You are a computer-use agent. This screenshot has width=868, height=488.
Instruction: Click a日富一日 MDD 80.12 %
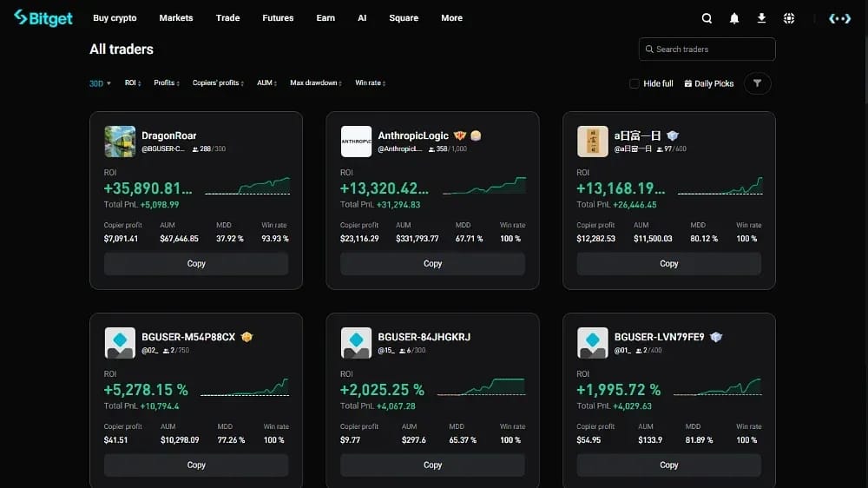click(704, 239)
